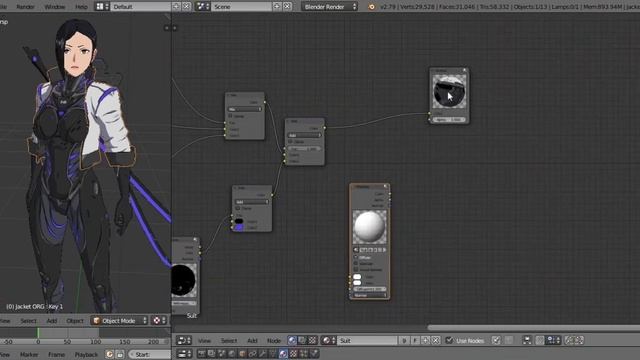The width and height of the screenshot is (640, 360).
Task: Open the timeline Playback menu
Action: pos(86,354)
